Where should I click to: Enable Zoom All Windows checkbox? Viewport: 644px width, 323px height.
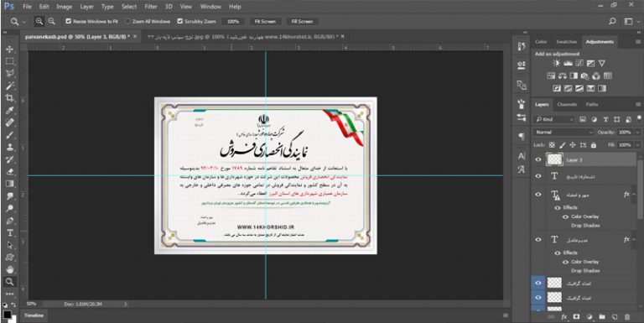128,21
